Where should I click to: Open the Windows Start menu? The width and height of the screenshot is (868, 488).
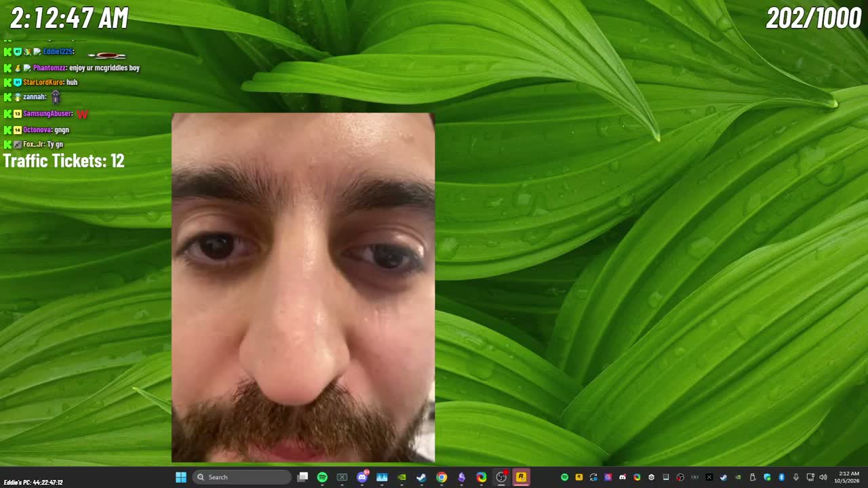click(181, 477)
